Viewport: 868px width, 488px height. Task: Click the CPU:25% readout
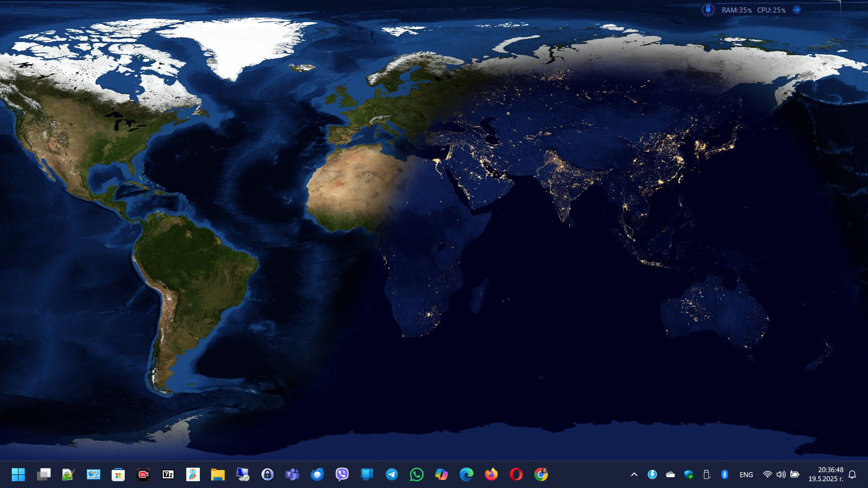pyautogui.click(x=771, y=10)
